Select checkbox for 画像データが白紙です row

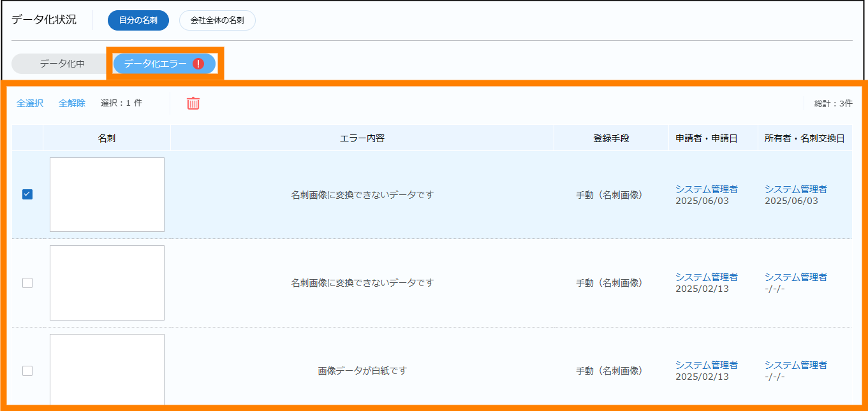(27, 371)
